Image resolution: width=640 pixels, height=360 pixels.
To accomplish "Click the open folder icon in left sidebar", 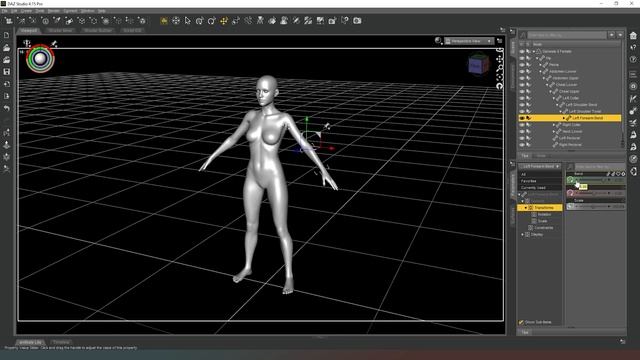I will 7,48.
